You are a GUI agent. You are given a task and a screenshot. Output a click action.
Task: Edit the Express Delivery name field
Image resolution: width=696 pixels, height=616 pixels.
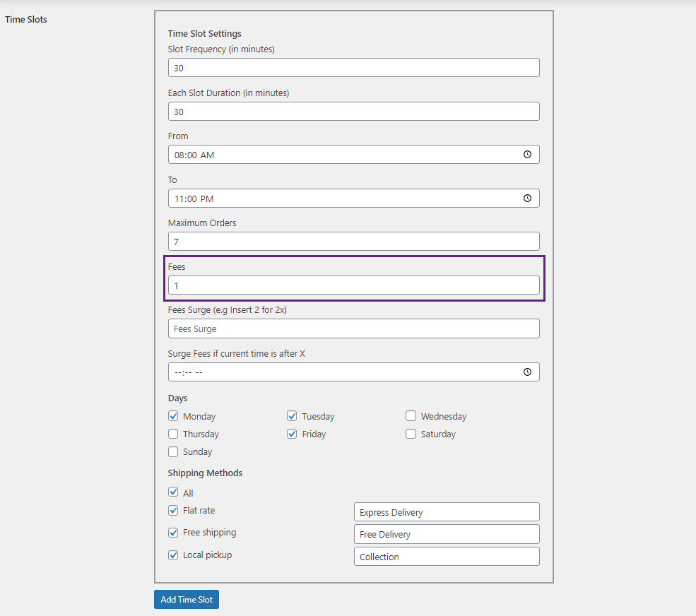point(447,512)
